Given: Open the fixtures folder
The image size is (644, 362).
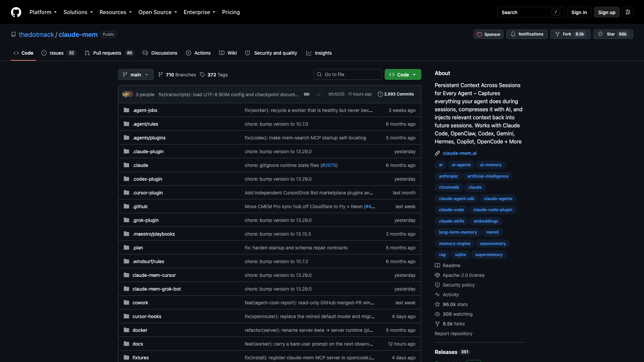Looking at the screenshot, I should click(x=141, y=357).
